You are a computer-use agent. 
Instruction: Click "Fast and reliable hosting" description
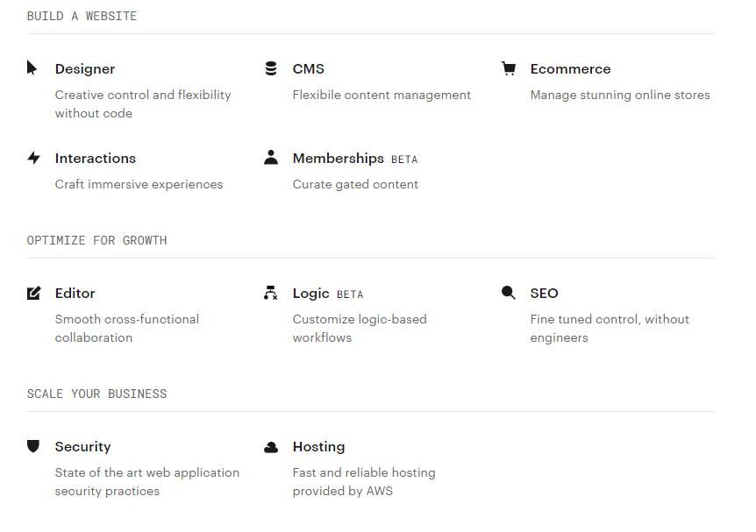click(364, 472)
